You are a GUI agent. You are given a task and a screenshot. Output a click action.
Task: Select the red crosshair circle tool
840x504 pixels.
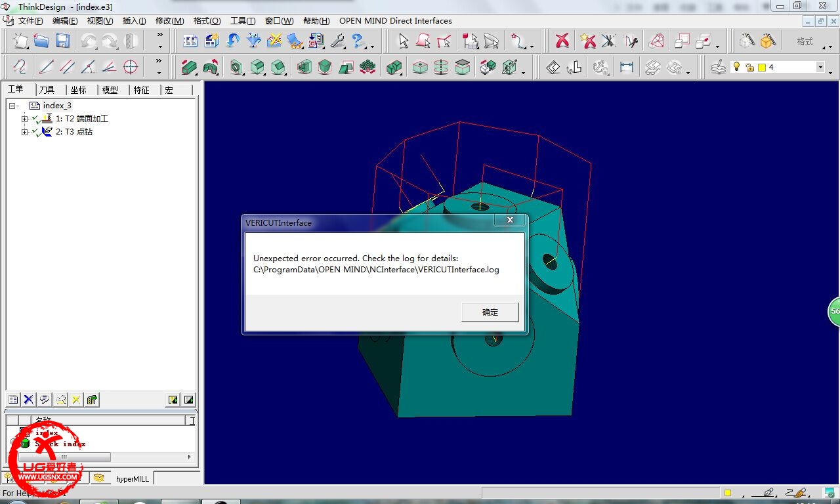[x=131, y=67]
